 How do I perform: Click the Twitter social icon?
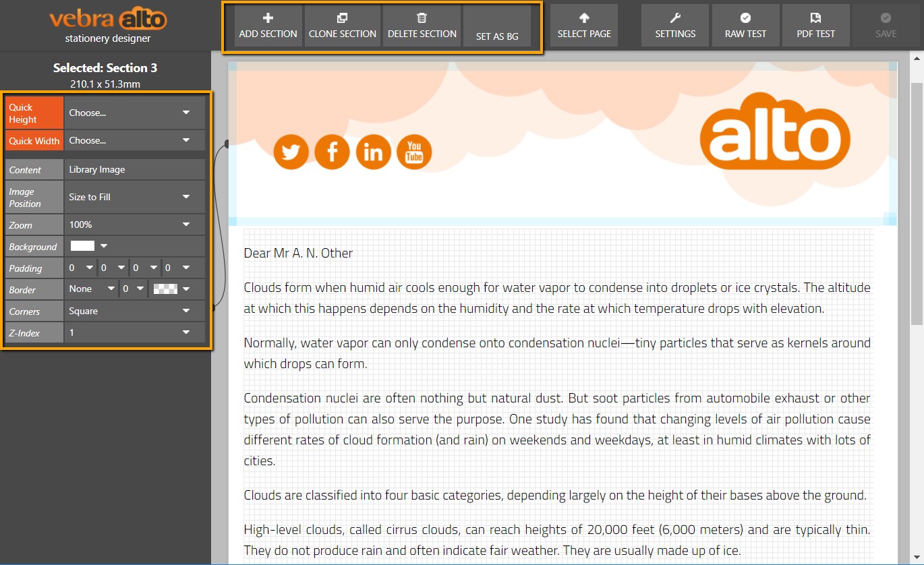tap(291, 152)
